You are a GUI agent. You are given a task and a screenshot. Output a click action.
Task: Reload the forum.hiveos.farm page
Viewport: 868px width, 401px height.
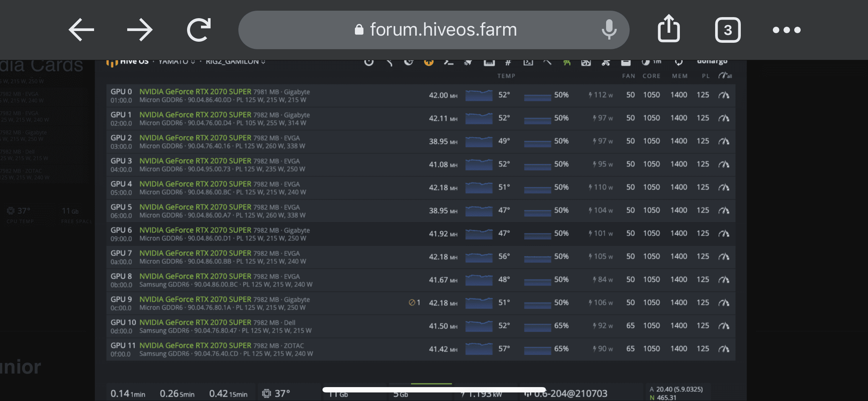pos(199,30)
